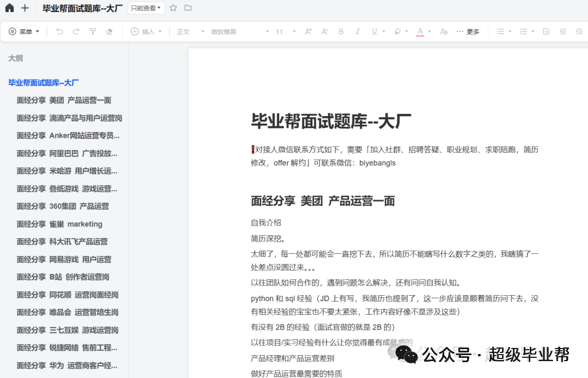Clear formatting with the eraser icon
588x378 pixels.
coord(109,31)
